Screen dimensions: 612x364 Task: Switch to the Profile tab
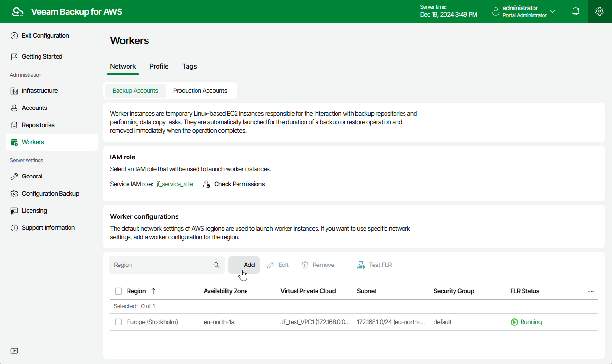tap(159, 66)
